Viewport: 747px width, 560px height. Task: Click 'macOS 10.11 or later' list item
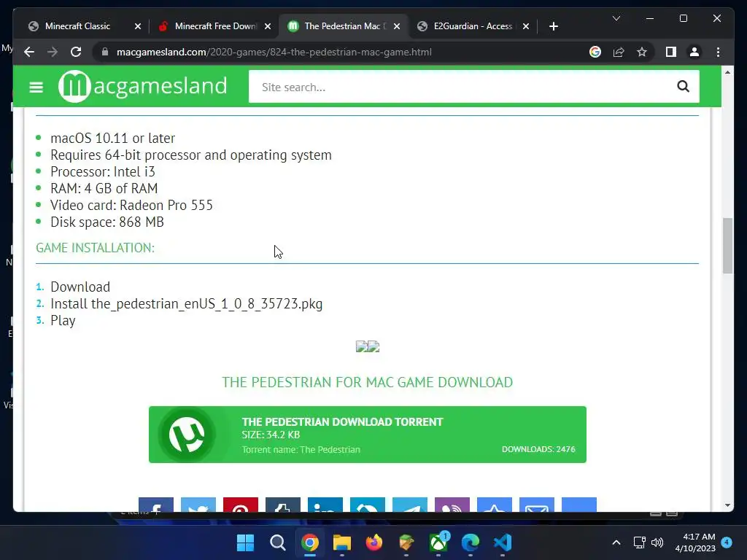tap(113, 138)
